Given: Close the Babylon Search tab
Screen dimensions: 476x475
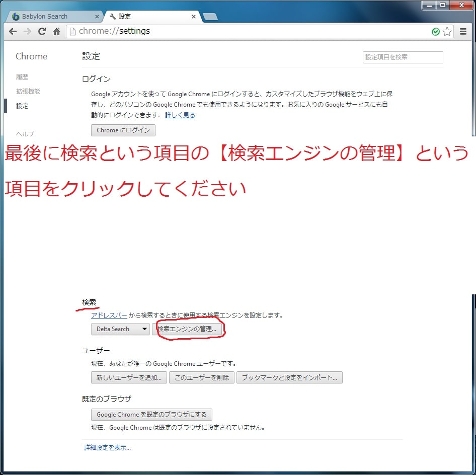Looking at the screenshot, I should [x=97, y=17].
